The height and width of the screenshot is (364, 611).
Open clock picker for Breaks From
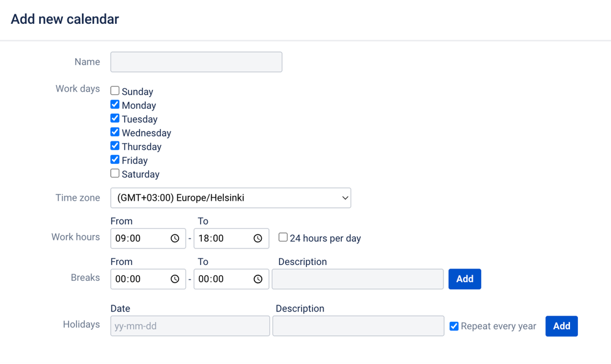click(x=175, y=279)
